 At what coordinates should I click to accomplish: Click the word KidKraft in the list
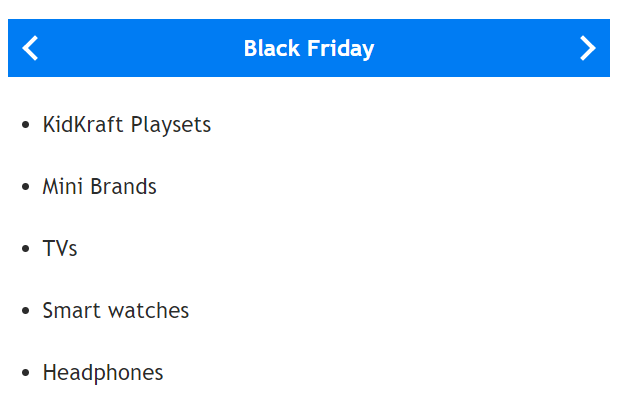point(83,125)
